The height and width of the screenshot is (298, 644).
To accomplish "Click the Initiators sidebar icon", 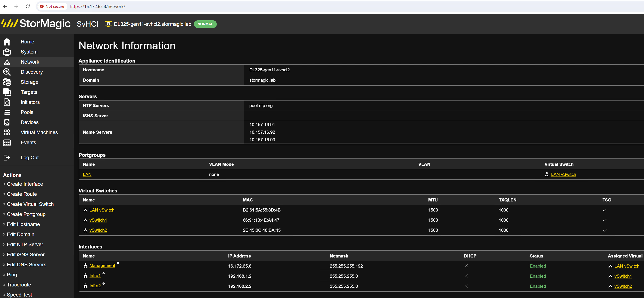I will coord(7,102).
